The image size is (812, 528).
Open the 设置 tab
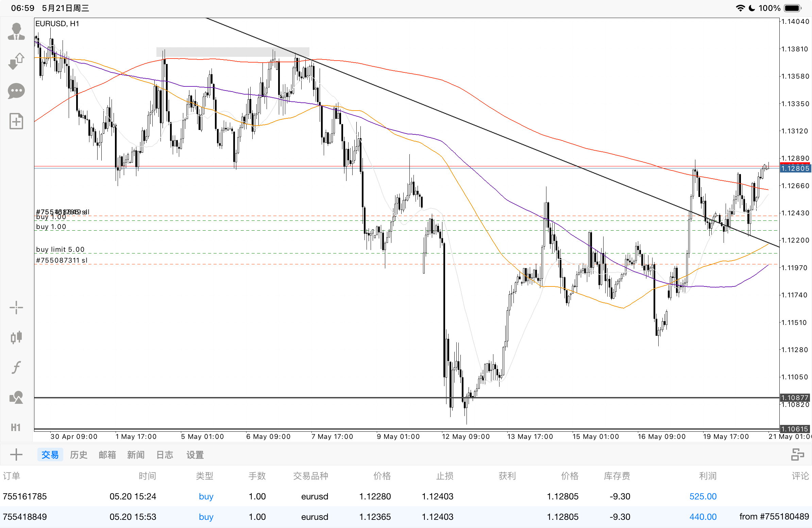coord(195,455)
